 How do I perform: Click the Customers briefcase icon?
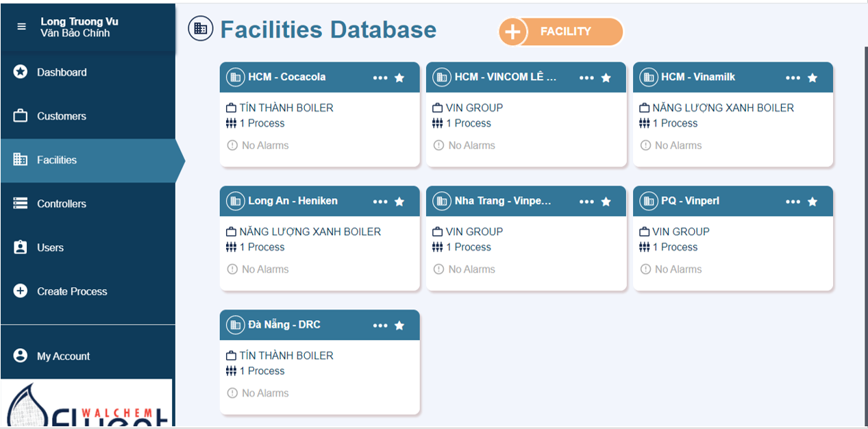(21, 115)
